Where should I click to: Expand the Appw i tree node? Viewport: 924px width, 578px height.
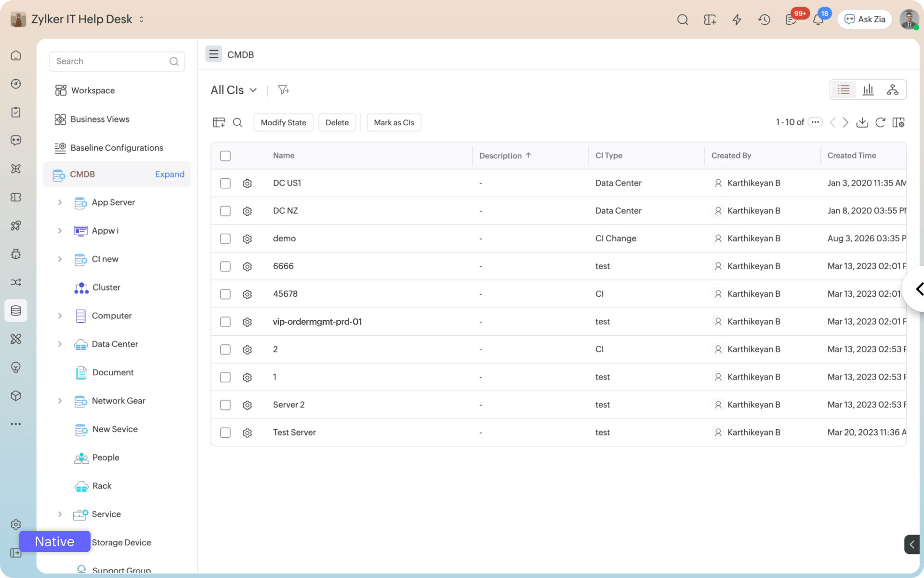pos(60,231)
